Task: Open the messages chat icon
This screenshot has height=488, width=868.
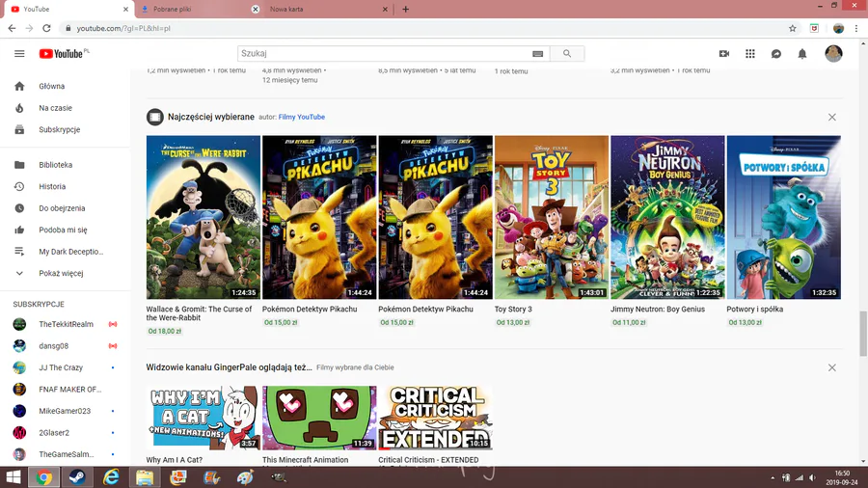Action: [x=776, y=54]
